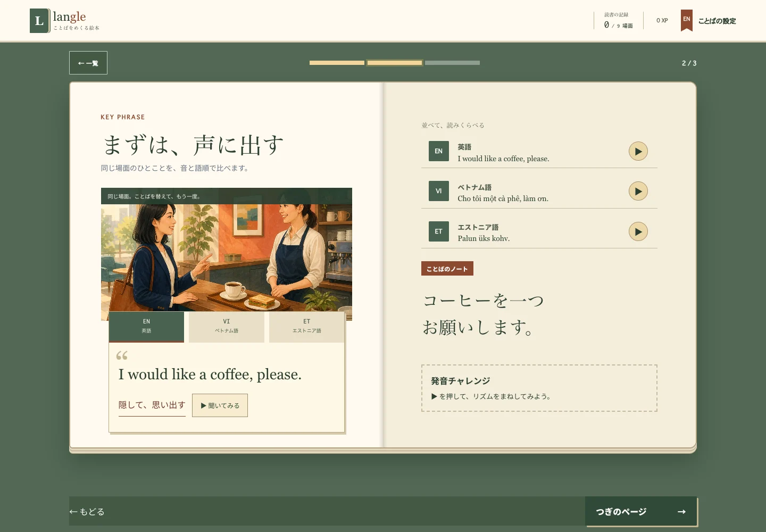Click the コーヒーを一つ お願いします note text

pos(483,314)
